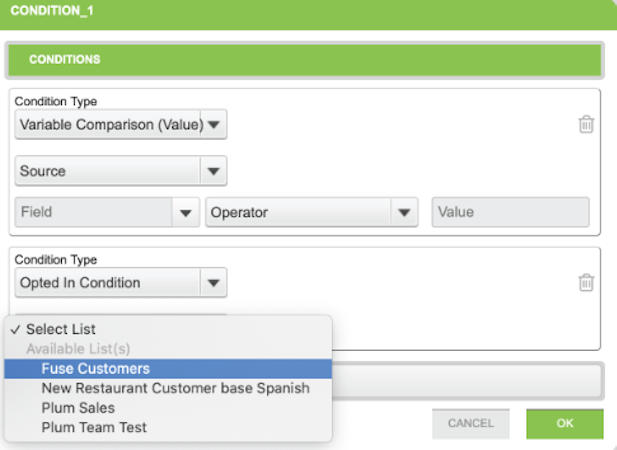Screen dimensions: 617x450
Task: Expand the Opted In Condition type dropdown
Action: [x=121, y=283]
